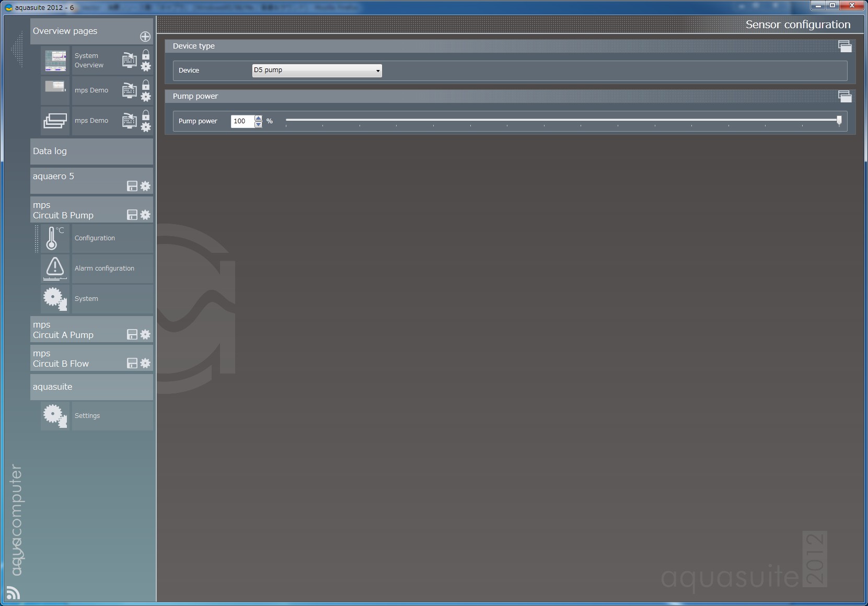This screenshot has height=606, width=868.
Task: Click the System Overview page thumbnail
Action: pyautogui.click(x=55, y=61)
